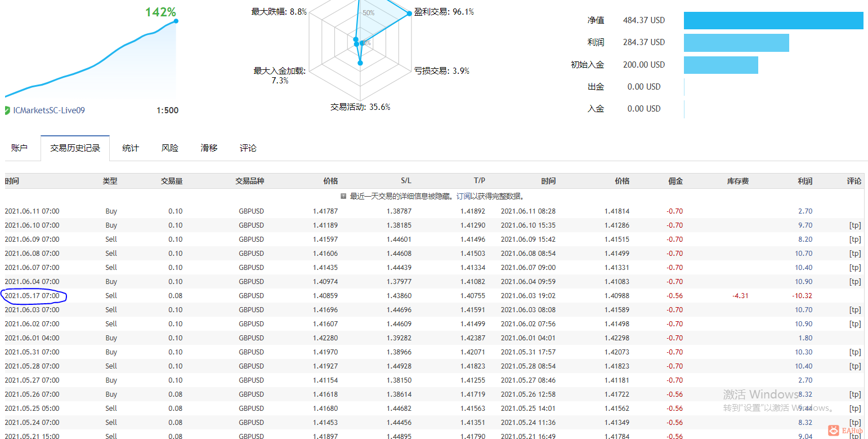Click the 2021.05.26 12:58 close time cell
Image resolution: width=868 pixels, height=439 pixels.
[528, 394]
